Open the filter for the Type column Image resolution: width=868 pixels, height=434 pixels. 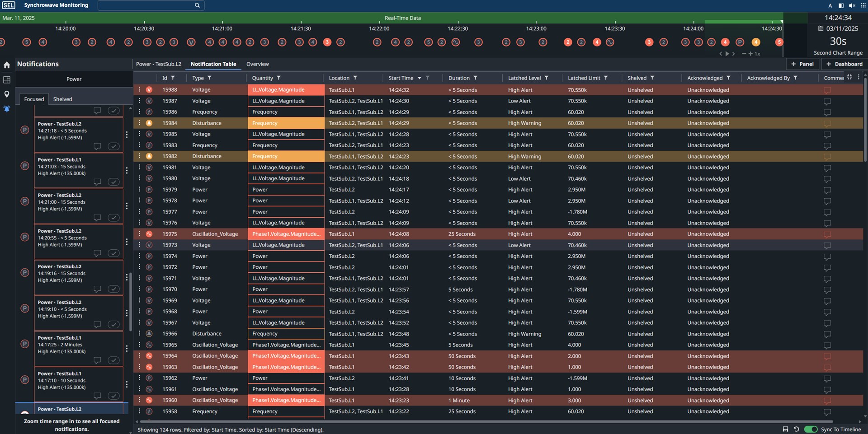(x=209, y=78)
